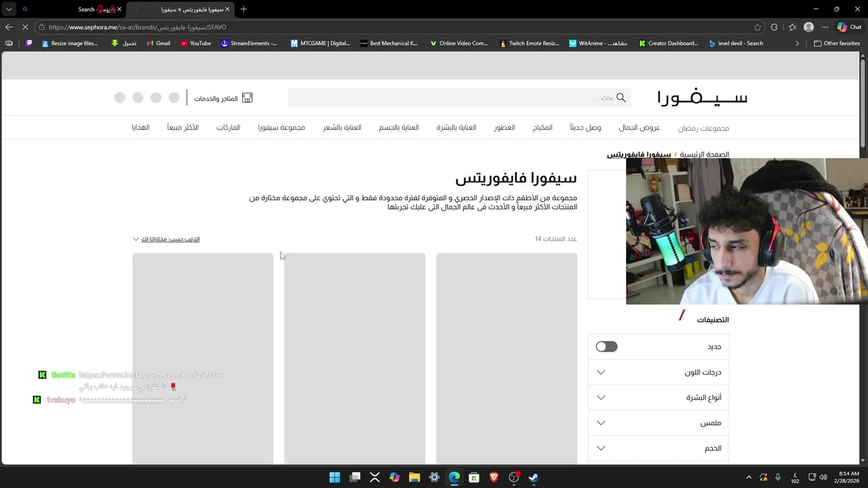Open Windows Start menu
The image size is (868, 488).
(335, 478)
